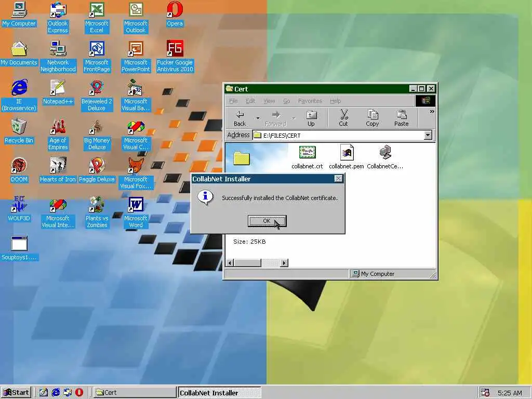Screen dimensions: 532x399
Task: Select Microsoft Visual FoxPro shortcut
Action: 136,174
